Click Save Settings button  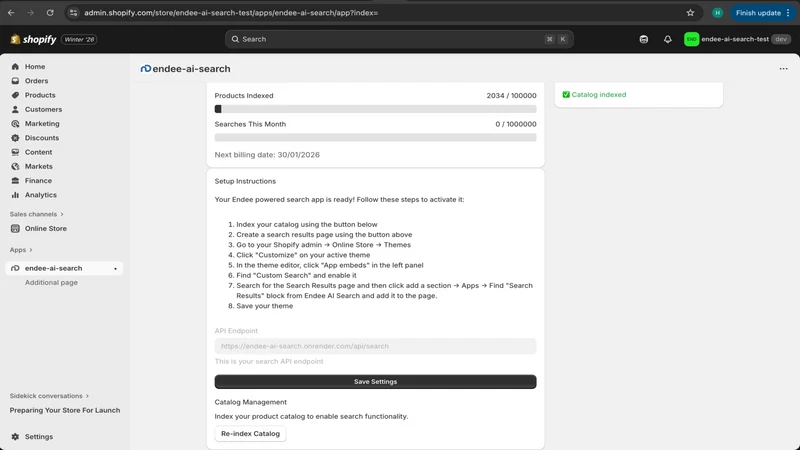(376, 382)
